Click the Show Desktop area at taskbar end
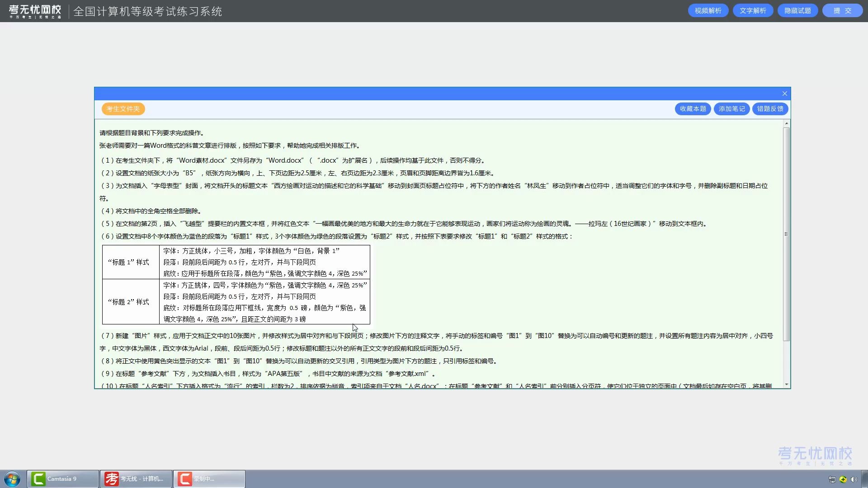 click(x=866, y=479)
